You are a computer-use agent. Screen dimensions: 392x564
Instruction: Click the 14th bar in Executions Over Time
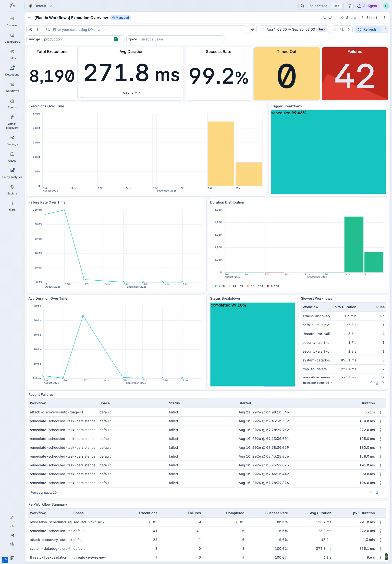221,154
